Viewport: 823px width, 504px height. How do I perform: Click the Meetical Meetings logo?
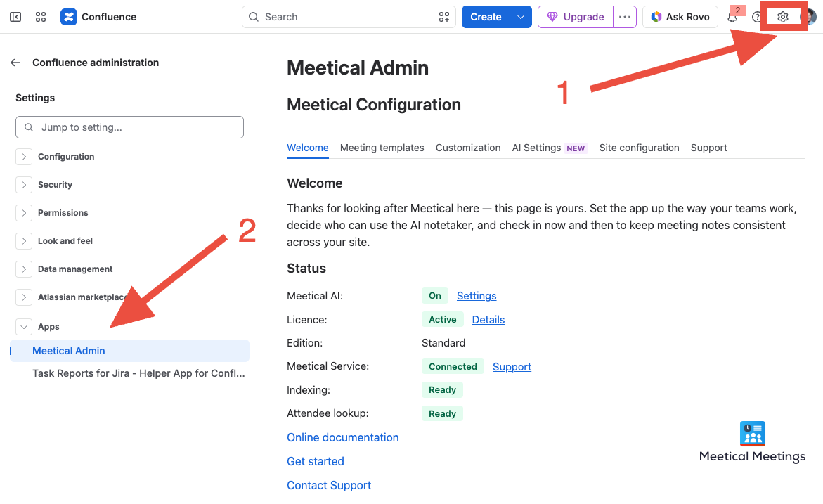pos(752,442)
